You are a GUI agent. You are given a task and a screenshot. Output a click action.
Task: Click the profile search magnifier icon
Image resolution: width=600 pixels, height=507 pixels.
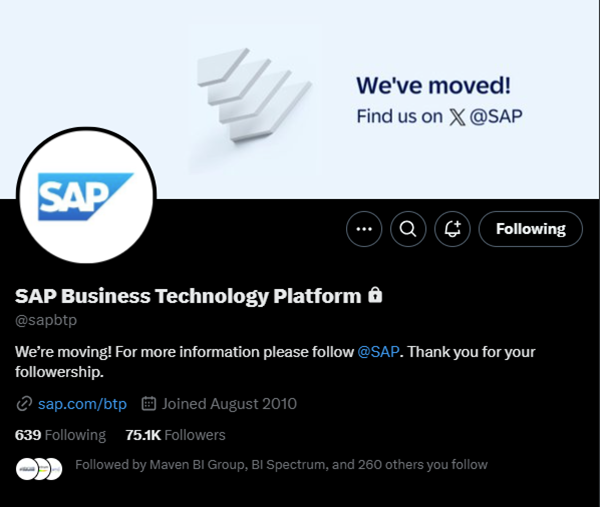point(408,229)
